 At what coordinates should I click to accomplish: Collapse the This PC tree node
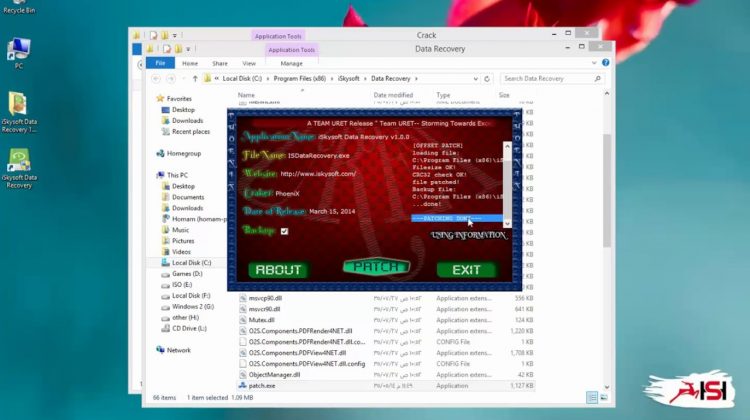click(150, 175)
